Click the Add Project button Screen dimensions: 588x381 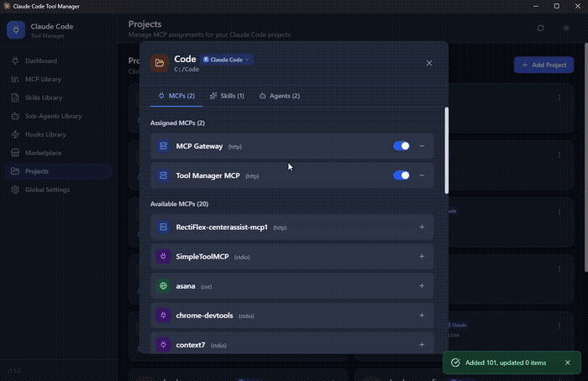(x=543, y=65)
